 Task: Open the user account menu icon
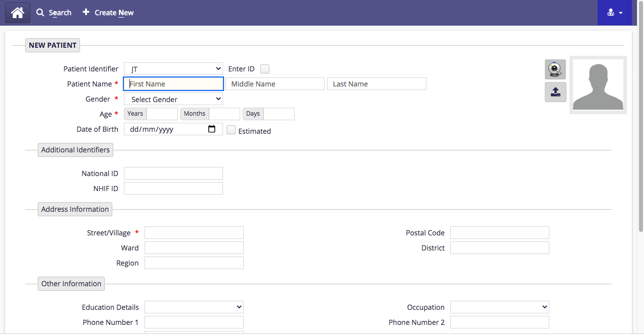pyautogui.click(x=615, y=13)
